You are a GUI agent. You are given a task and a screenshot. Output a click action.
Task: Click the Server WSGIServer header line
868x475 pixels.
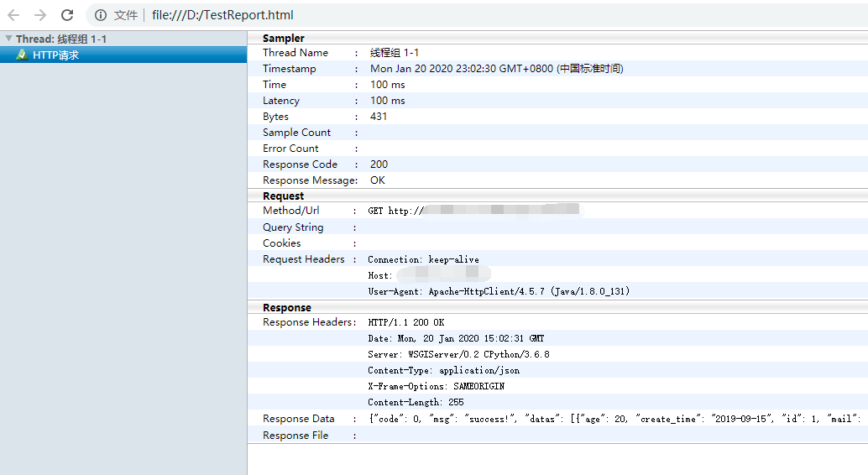click(458, 355)
